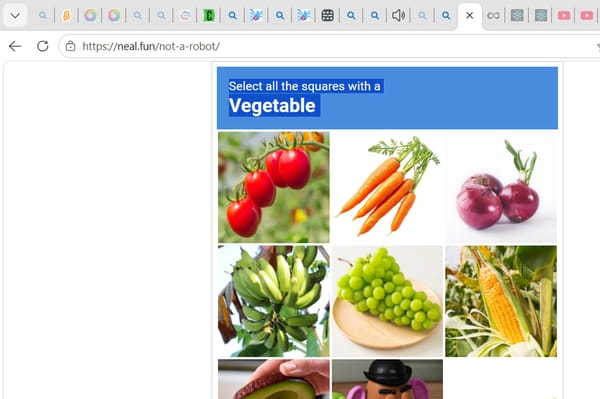Open magnifier tab right after green C tab

click(232, 16)
